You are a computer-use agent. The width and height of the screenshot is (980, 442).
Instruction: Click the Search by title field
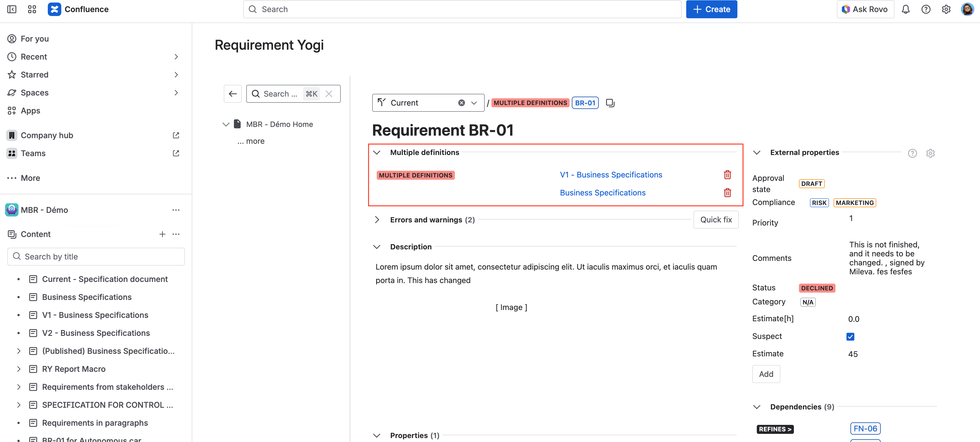point(96,257)
